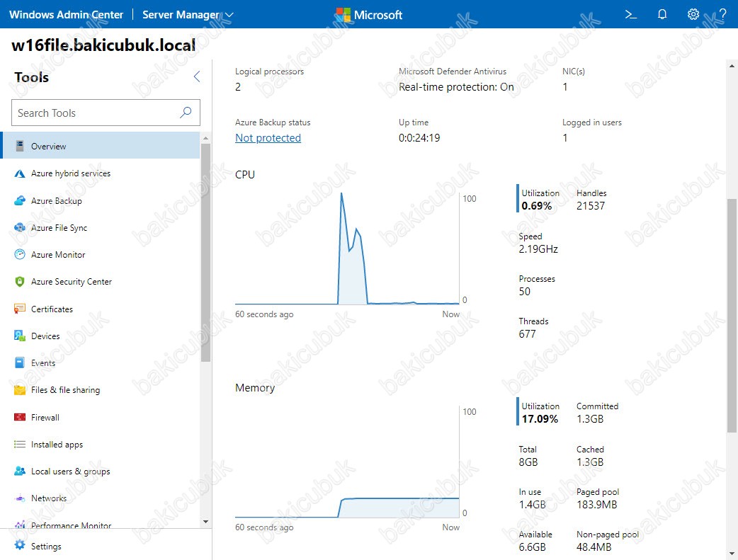The height and width of the screenshot is (560, 738).
Task: Click the Memory utilization chart
Action: [347, 462]
